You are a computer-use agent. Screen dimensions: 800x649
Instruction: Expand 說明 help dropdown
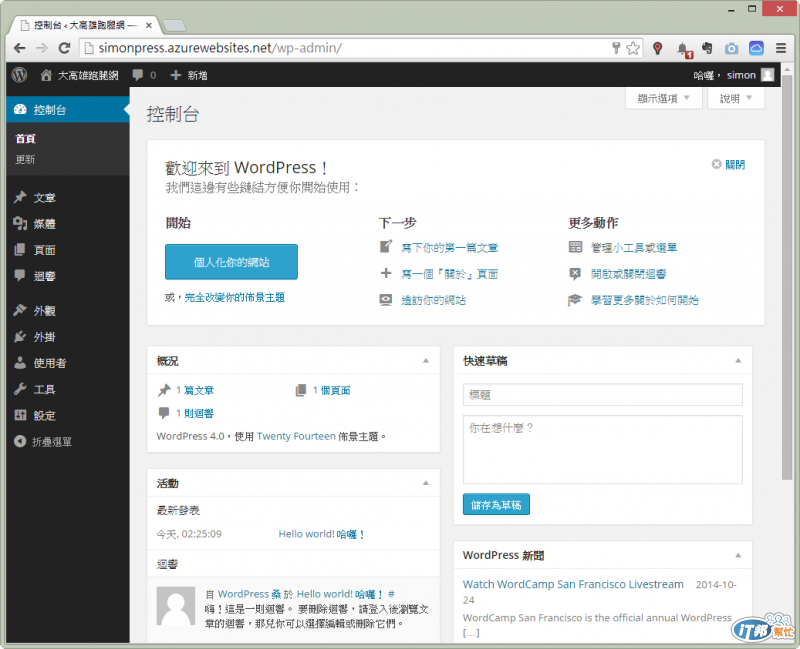pos(736,98)
